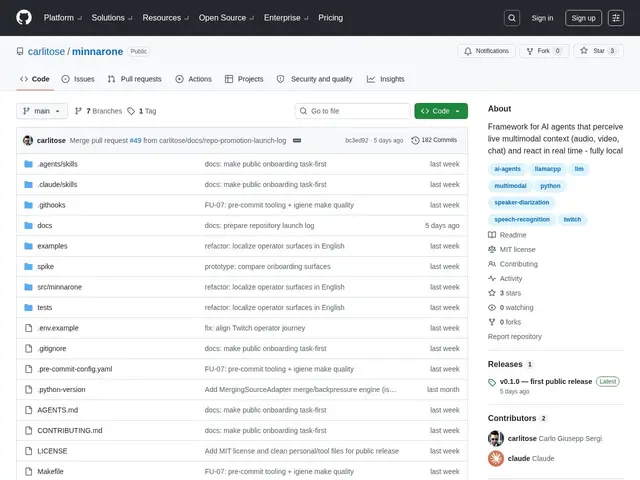Viewport: 640px width, 480px height.
Task: Open the appearance settings icon beside Sign up
Action: 616,18
